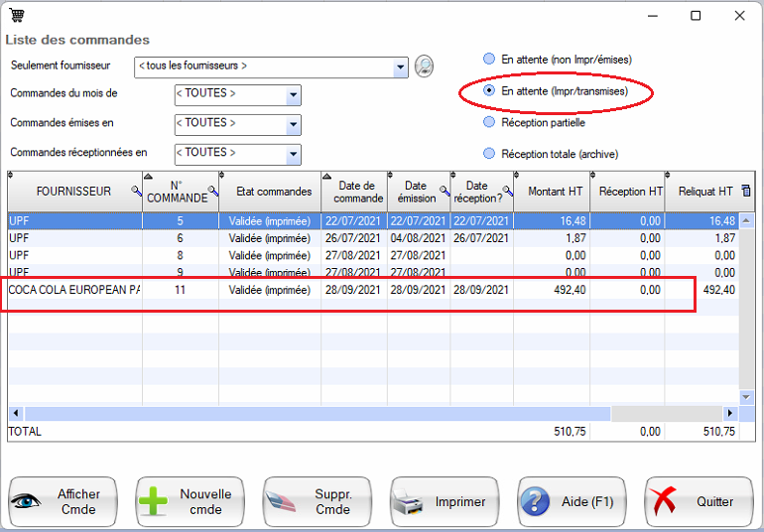764x532 pixels.
Task: Click the shopping cart icon in title bar
Action: coord(17,16)
